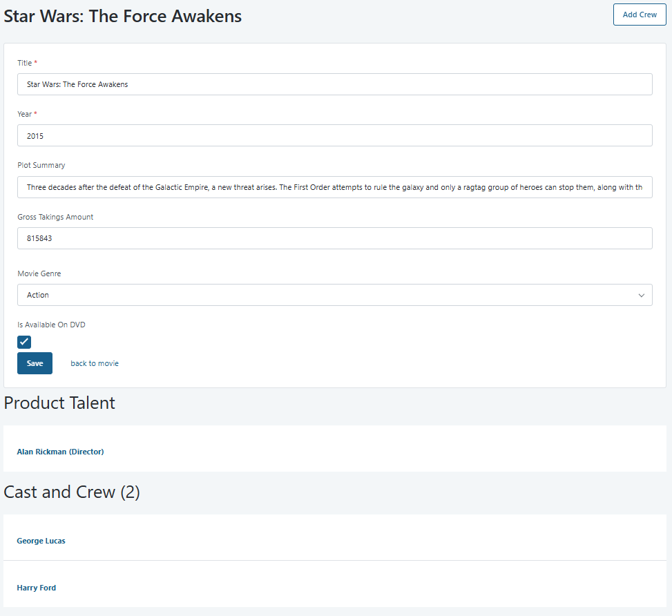672x616 pixels.
Task: Click the Gross Takings Amount field
Action: (x=335, y=238)
